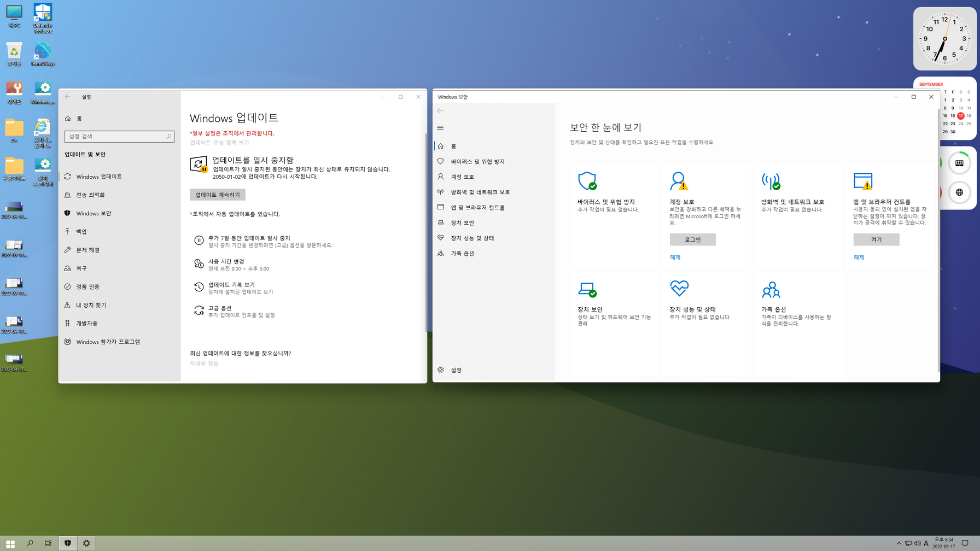
Task: Click the analog clock desktop widget
Action: (944, 39)
